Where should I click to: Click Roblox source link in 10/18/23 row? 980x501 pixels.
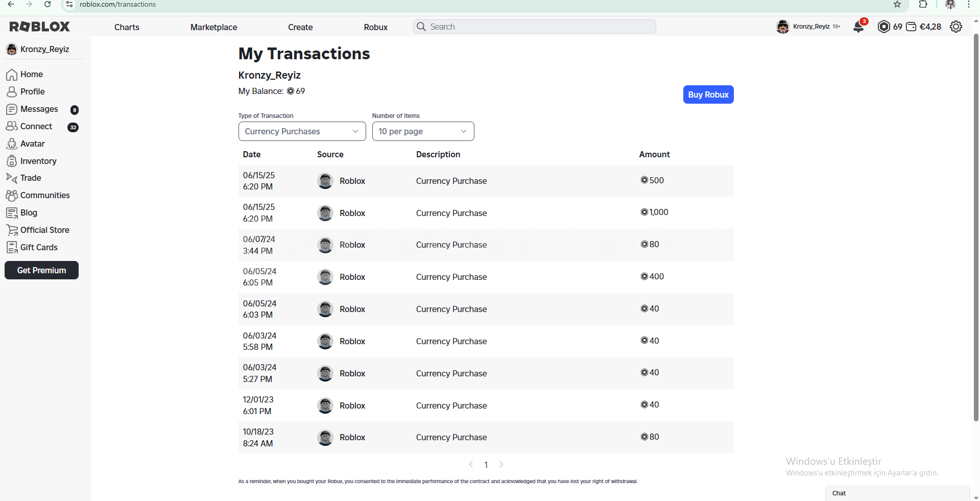352,438
